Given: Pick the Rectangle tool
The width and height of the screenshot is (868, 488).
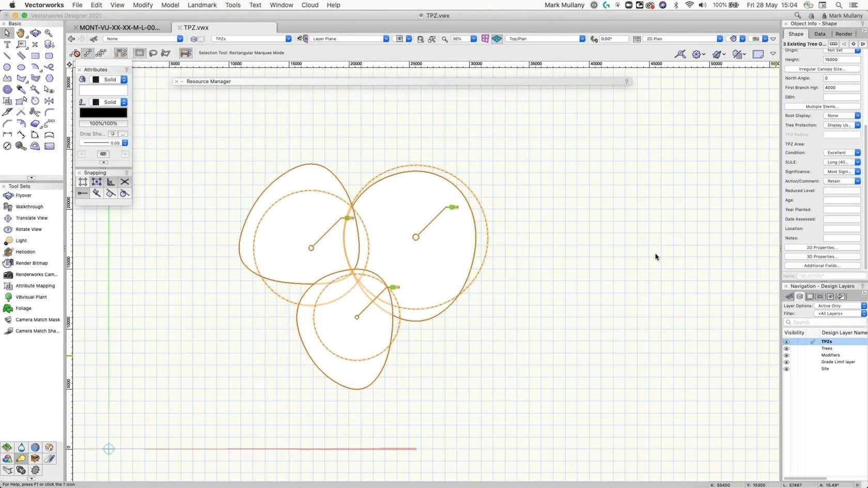Looking at the screenshot, I should point(35,56).
